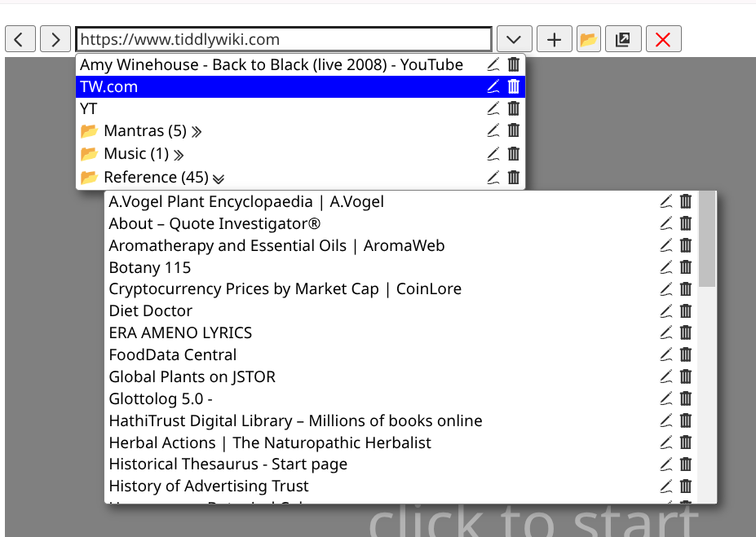The width and height of the screenshot is (756, 537).
Task: Open the Amy Winehouse YouTube bookmark
Action: click(271, 64)
